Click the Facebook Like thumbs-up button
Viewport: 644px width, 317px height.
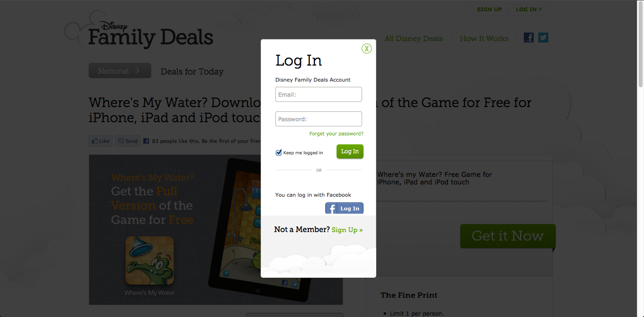click(100, 141)
